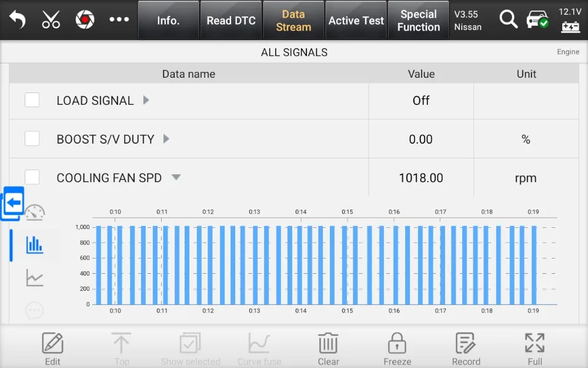Tap Top in the bottom toolbar
Image resolution: width=588 pixels, height=368 pixels.
(122, 349)
